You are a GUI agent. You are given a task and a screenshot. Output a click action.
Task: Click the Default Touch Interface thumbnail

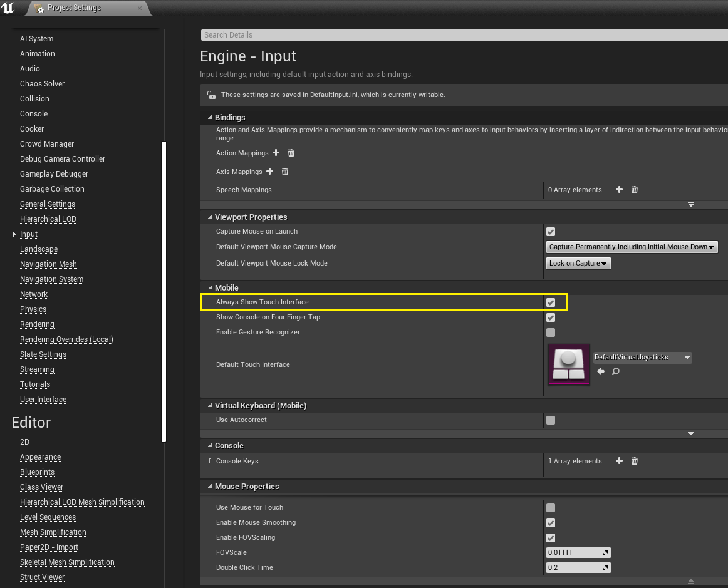pos(569,364)
